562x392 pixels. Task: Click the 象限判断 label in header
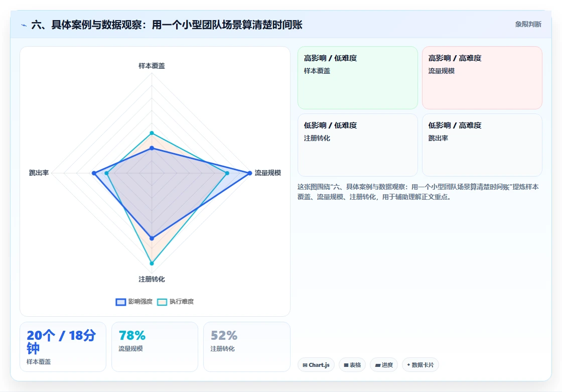528,25
